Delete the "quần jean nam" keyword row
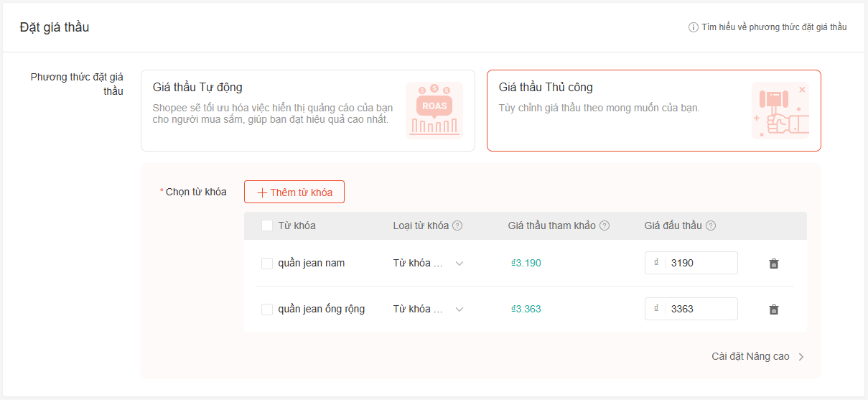The image size is (868, 400). tap(773, 264)
